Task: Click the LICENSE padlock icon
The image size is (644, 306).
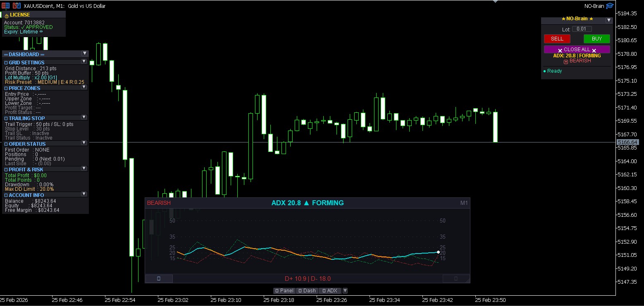Action: 7,15
